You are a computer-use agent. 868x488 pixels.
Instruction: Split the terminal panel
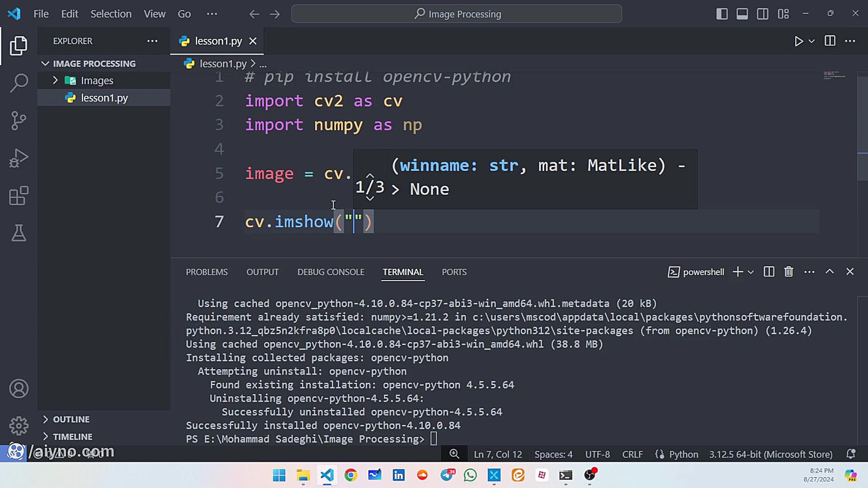[x=769, y=272]
